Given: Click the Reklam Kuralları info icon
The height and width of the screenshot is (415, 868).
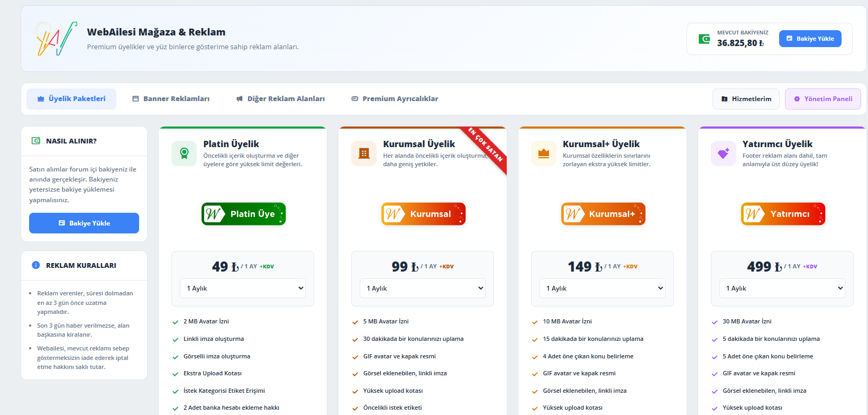Looking at the screenshot, I should tap(36, 265).
